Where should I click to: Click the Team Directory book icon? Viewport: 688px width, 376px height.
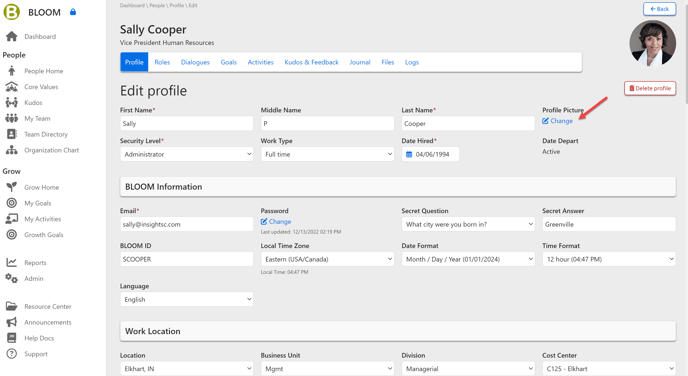pos(12,134)
